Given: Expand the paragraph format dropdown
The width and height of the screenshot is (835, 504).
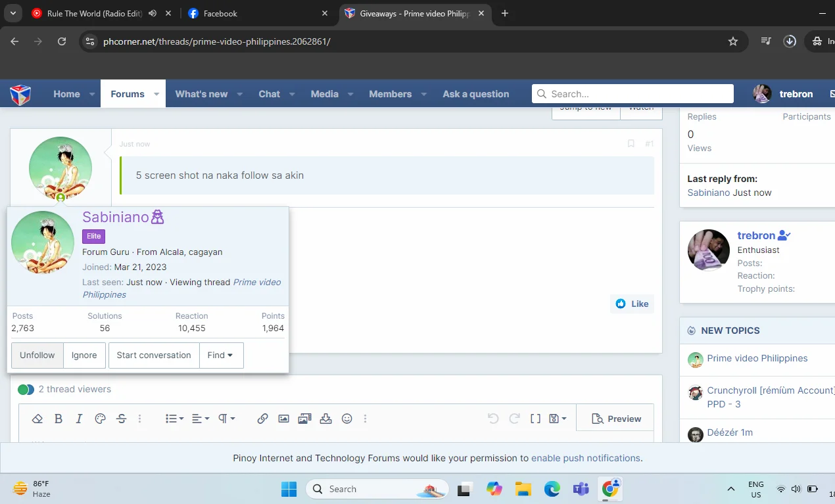Looking at the screenshot, I should coord(226,419).
